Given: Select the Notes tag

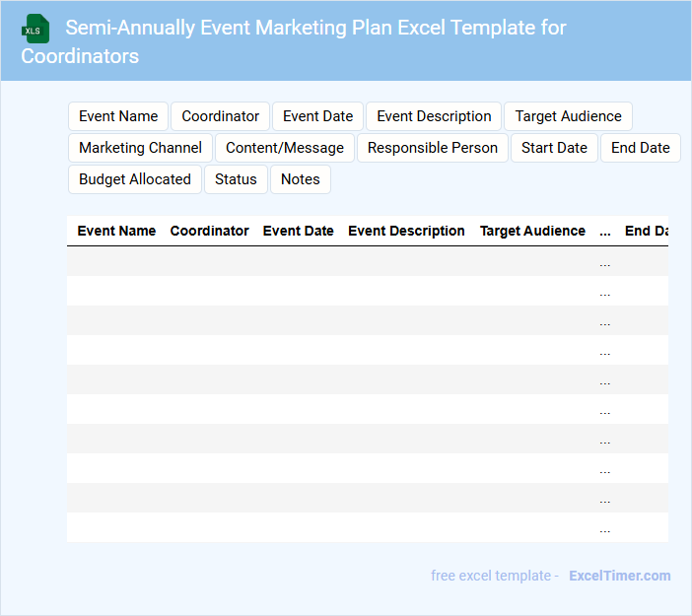Looking at the screenshot, I should (301, 179).
